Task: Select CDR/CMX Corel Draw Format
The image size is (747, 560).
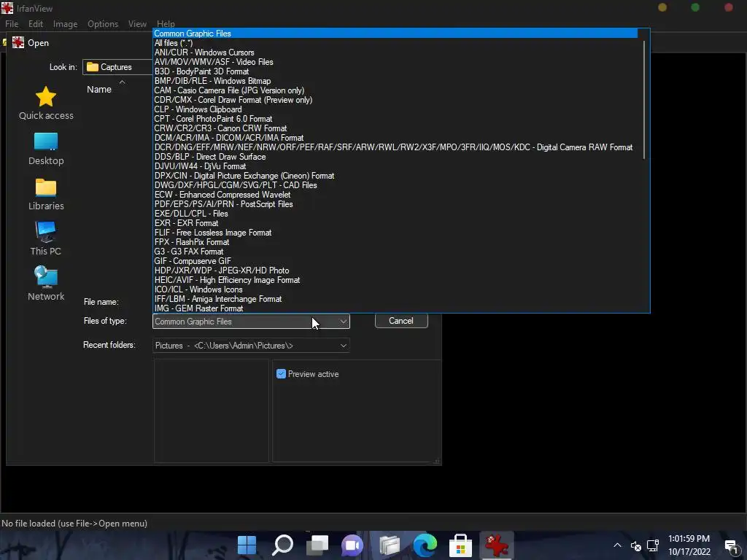Action: click(x=395, y=100)
